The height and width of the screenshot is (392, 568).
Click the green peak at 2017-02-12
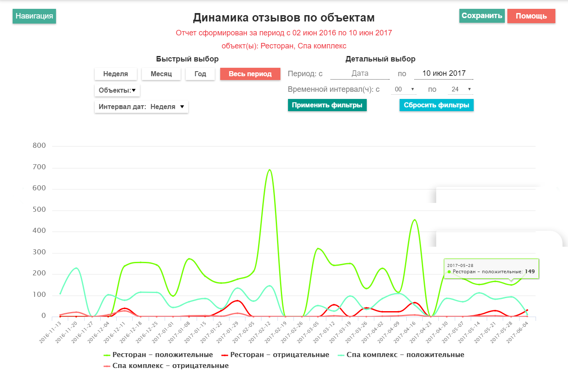tap(269, 170)
